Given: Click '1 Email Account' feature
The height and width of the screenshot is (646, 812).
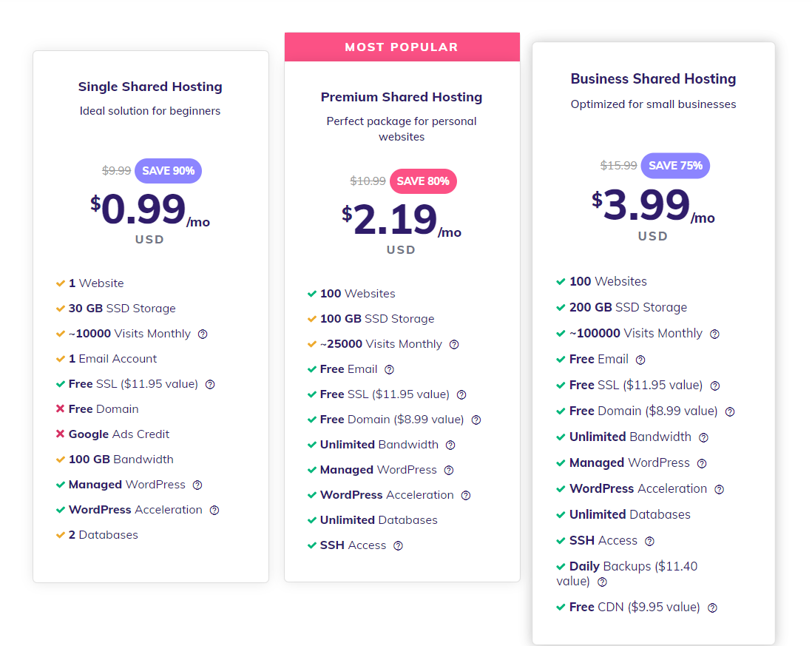Looking at the screenshot, I should tap(112, 358).
